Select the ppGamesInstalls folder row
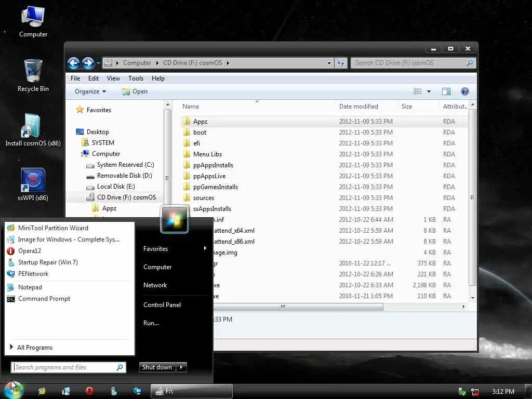This screenshot has width=532, height=399. 324,187
